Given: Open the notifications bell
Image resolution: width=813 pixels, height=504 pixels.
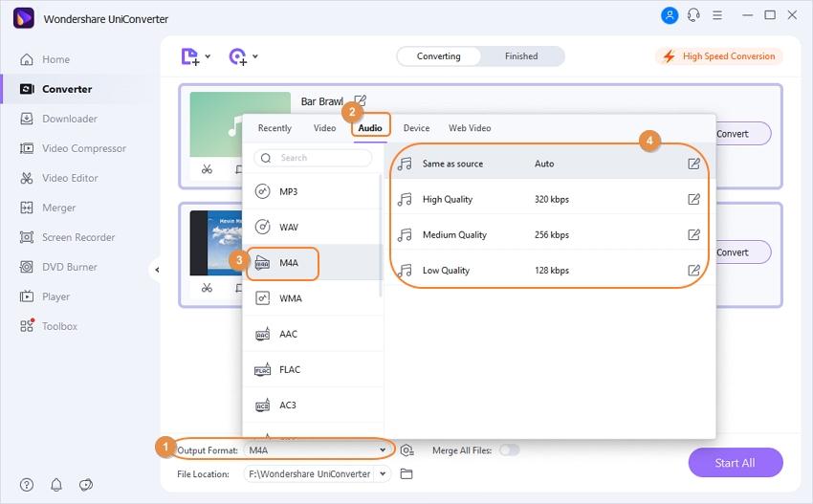Looking at the screenshot, I should [x=56, y=485].
